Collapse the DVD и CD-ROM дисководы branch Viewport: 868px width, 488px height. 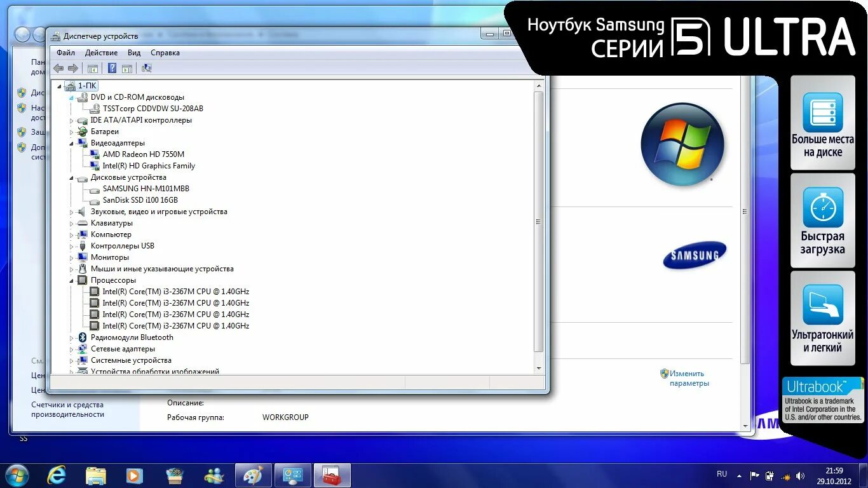(72, 97)
